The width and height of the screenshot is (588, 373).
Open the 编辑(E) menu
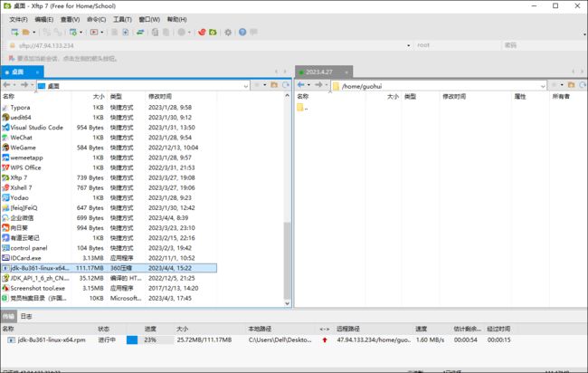point(44,19)
